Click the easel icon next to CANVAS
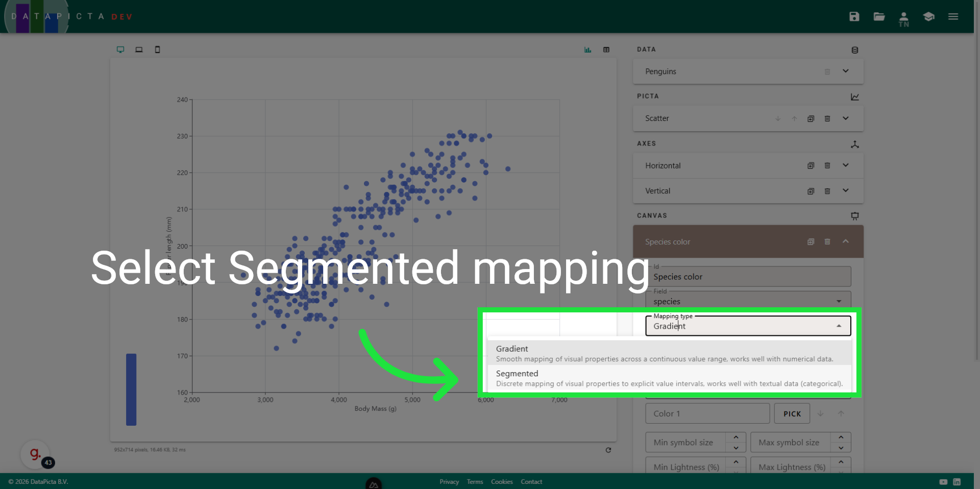980x489 pixels. point(855,216)
